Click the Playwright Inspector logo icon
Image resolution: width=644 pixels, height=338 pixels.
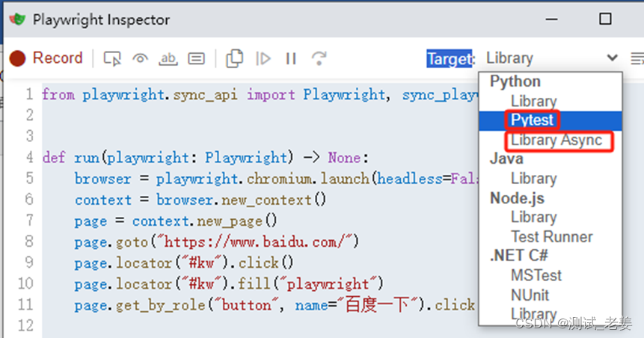pyautogui.click(x=17, y=19)
